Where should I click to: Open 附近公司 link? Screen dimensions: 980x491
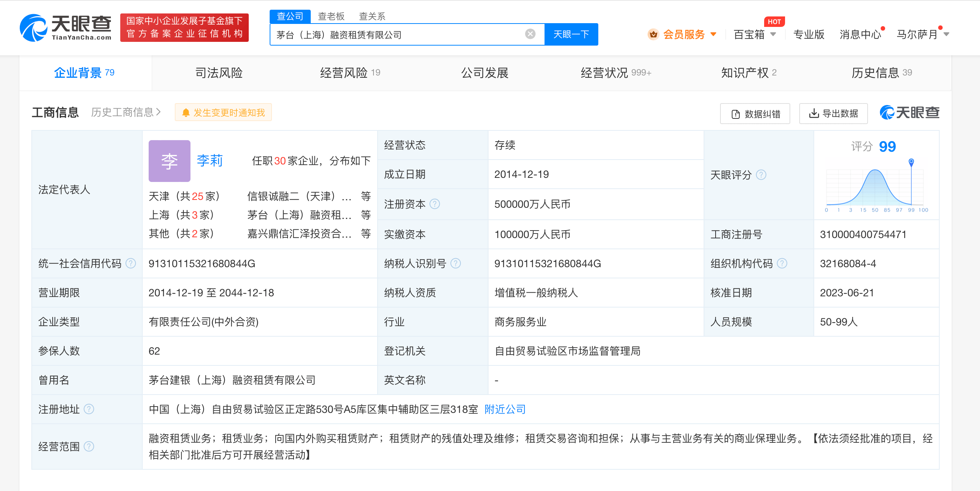(x=505, y=409)
